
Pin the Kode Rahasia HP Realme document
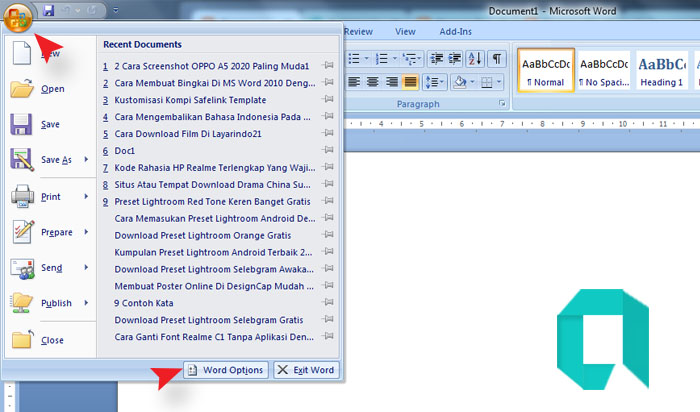(x=328, y=167)
